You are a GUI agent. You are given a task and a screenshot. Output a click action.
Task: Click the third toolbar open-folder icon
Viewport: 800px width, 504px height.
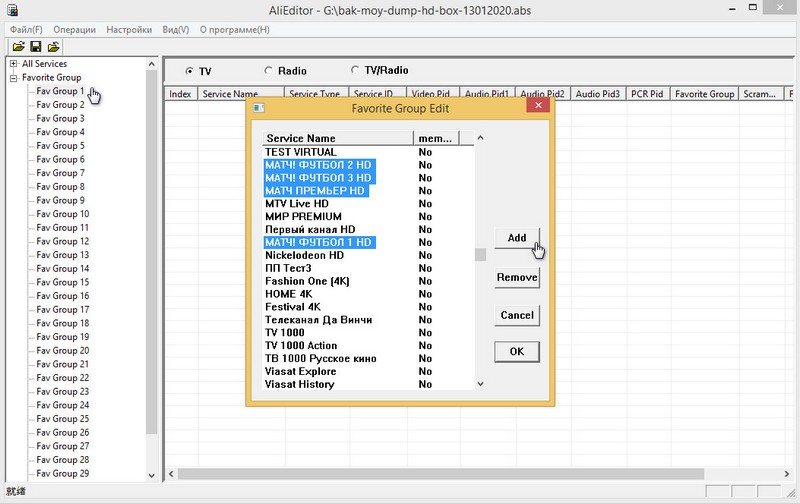53,47
